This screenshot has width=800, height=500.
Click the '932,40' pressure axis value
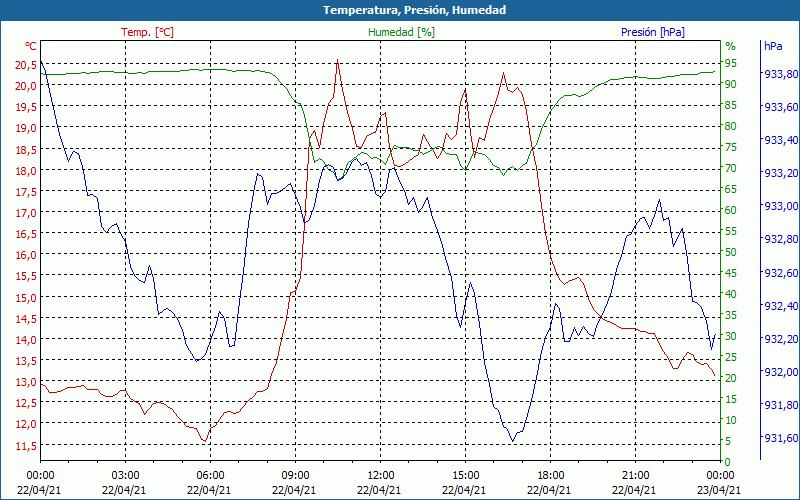pyautogui.click(x=781, y=306)
